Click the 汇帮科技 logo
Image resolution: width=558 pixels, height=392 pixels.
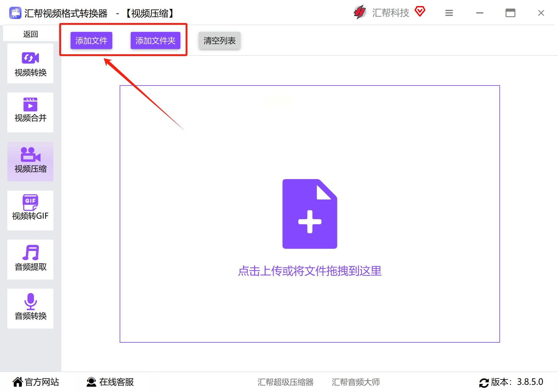(x=382, y=13)
